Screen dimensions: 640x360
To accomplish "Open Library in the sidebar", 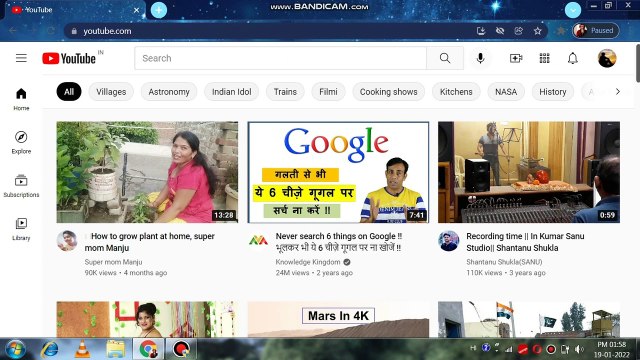I will tap(21, 229).
